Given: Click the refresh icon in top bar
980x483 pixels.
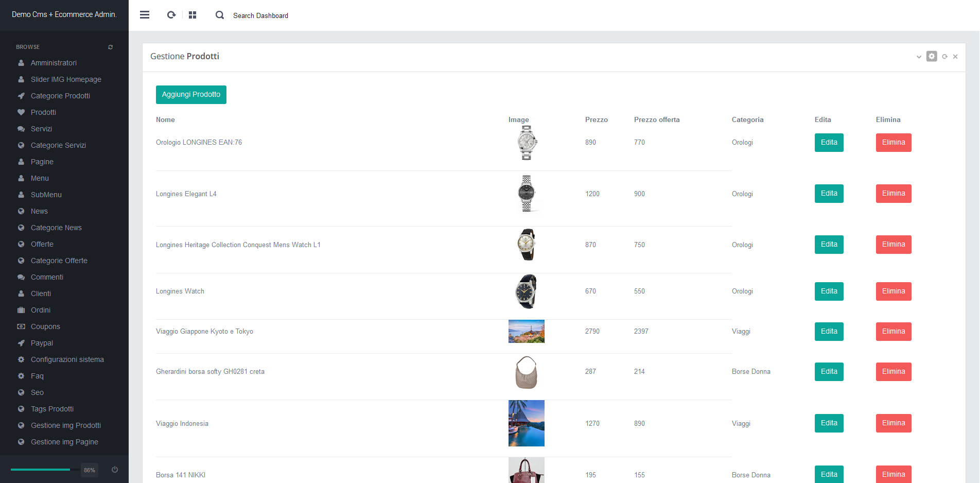Looking at the screenshot, I should click(171, 15).
